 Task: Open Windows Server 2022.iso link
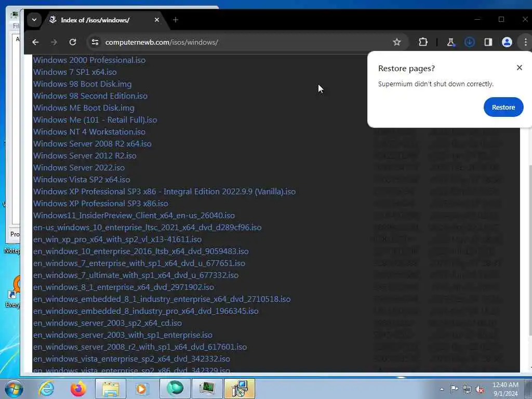tap(79, 168)
